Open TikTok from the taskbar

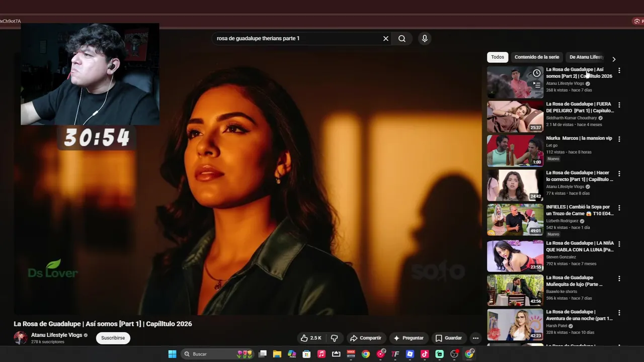tap(425, 354)
